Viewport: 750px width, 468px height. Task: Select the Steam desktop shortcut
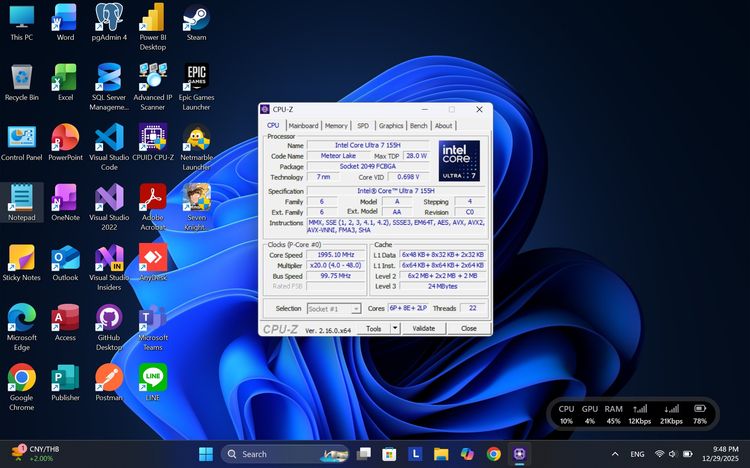pos(196,22)
